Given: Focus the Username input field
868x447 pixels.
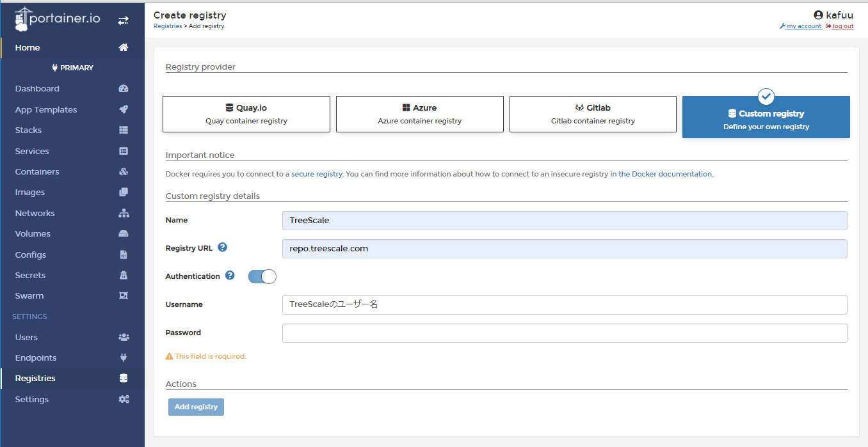Looking at the screenshot, I should [x=565, y=304].
